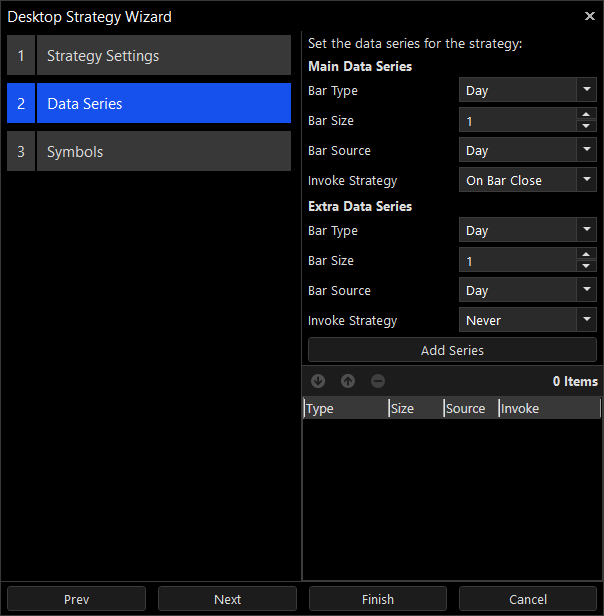Image resolution: width=604 pixels, height=616 pixels.
Task: Click the Next button
Action: click(227, 599)
